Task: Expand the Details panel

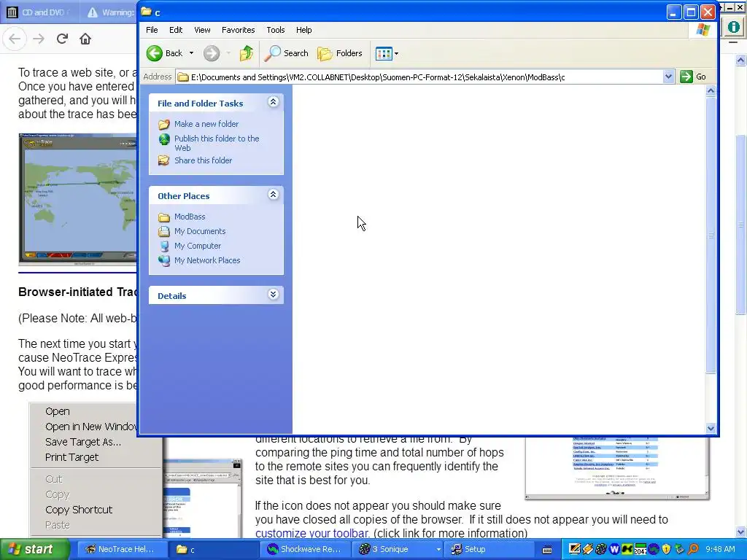Action: pyautogui.click(x=273, y=295)
